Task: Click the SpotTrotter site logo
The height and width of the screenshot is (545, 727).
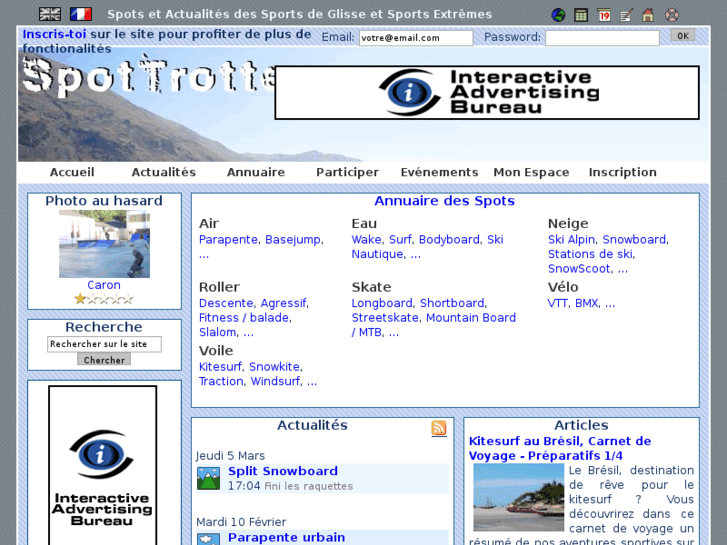Action: point(148,77)
